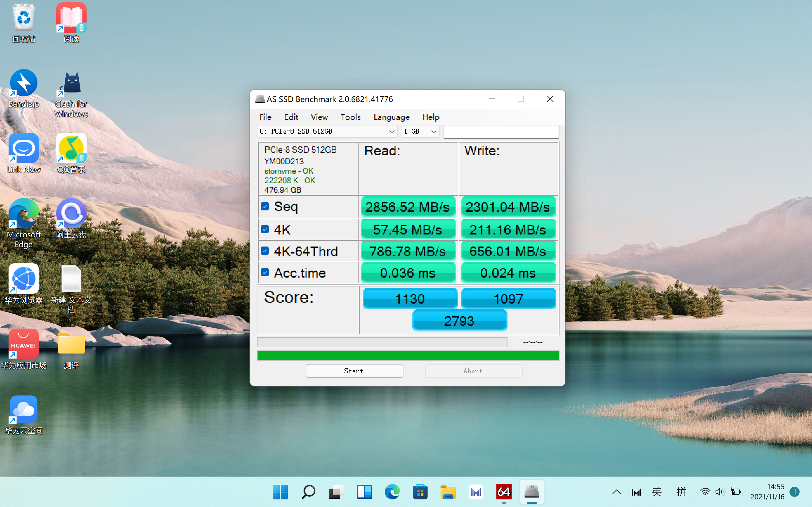Viewport: 812px width, 507px height.
Task: Open the Language menu in menu bar
Action: coord(391,117)
